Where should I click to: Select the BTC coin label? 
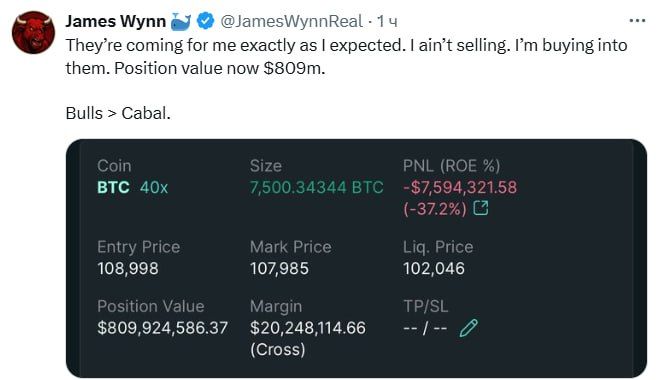pos(113,187)
